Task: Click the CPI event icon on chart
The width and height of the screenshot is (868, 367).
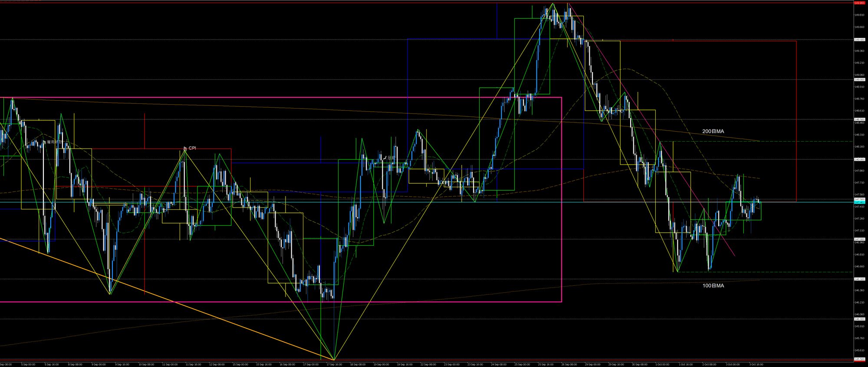Action: click(x=185, y=148)
